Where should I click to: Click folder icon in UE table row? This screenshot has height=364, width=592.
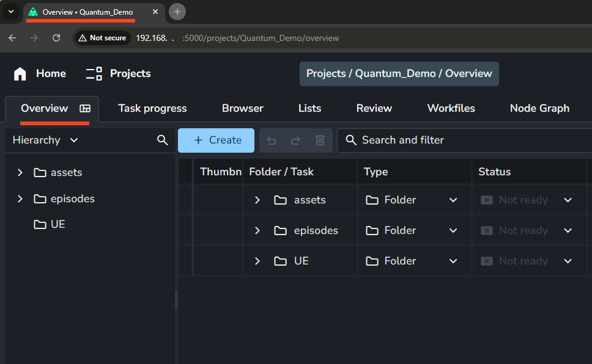(280, 261)
